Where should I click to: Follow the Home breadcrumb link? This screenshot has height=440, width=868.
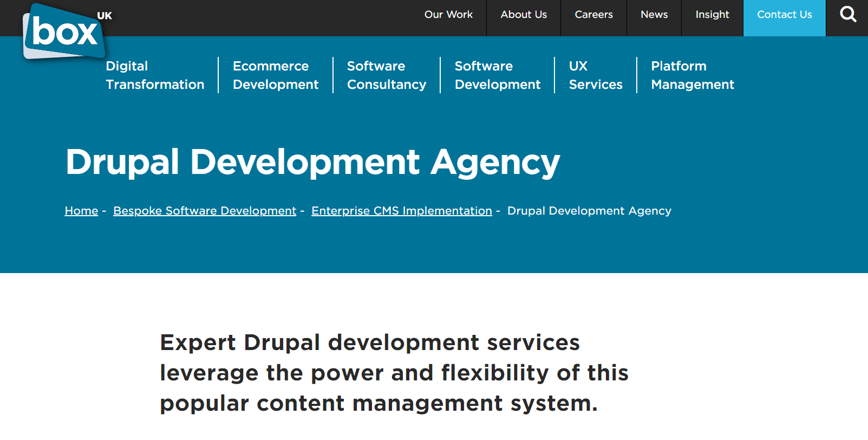tap(81, 211)
